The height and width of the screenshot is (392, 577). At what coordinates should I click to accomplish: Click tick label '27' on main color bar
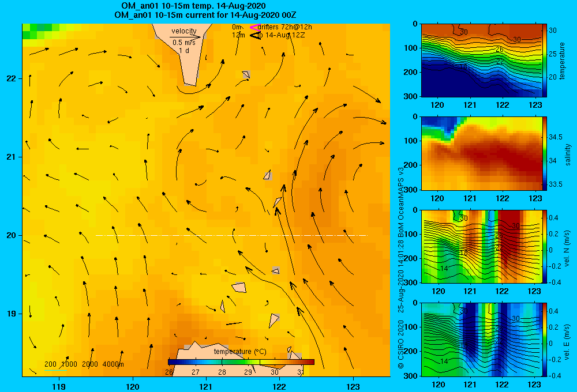pyautogui.click(x=196, y=372)
